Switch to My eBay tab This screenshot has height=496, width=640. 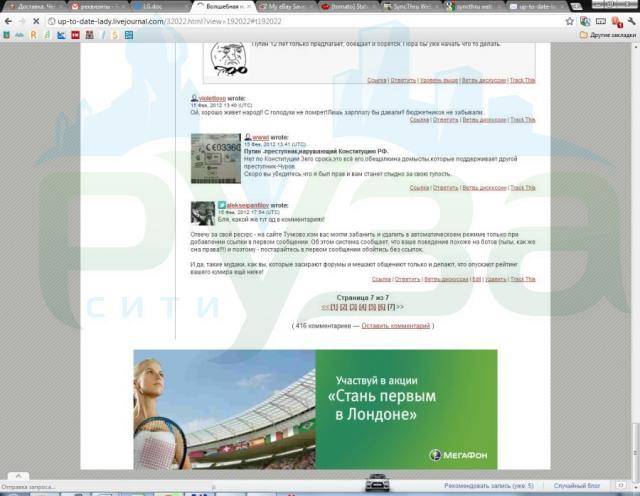(x=286, y=7)
